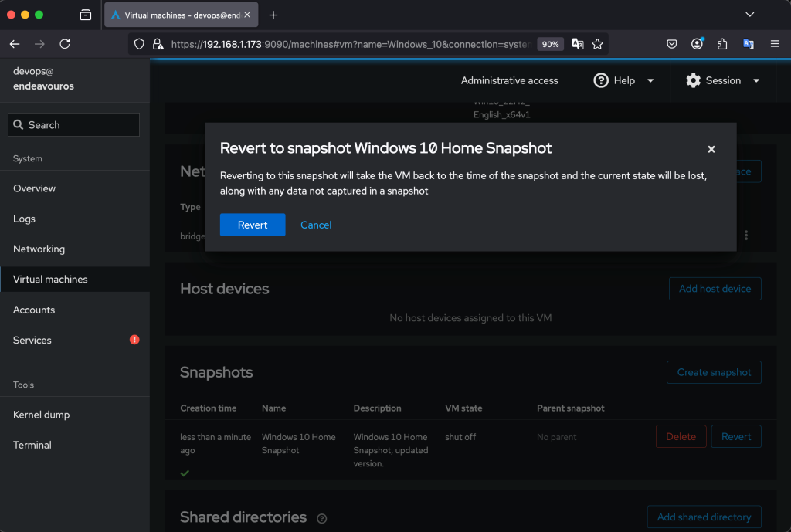Screen dimensions: 791x532
Task: Click the Administrative access button
Action: [x=510, y=80]
